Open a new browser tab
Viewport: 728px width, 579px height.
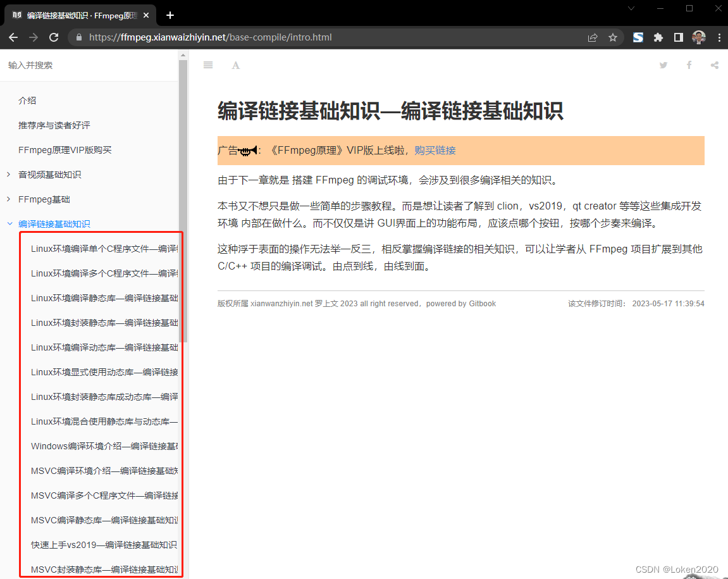pos(170,15)
